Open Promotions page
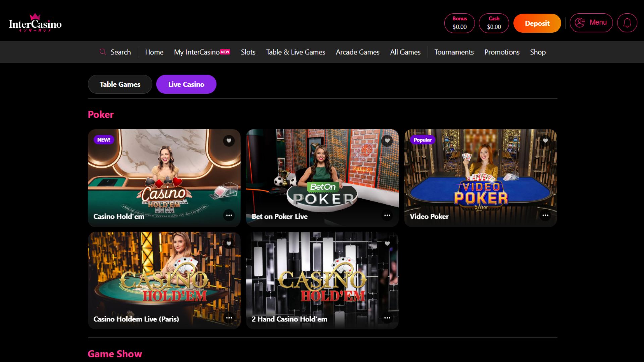The height and width of the screenshot is (362, 644). coord(502,52)
